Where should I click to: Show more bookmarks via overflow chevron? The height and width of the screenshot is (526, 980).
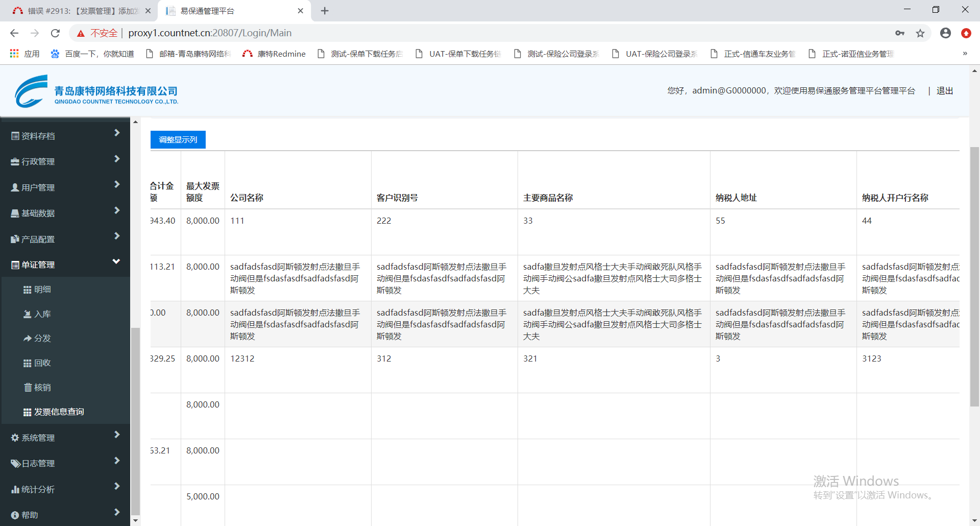(965, 54)
